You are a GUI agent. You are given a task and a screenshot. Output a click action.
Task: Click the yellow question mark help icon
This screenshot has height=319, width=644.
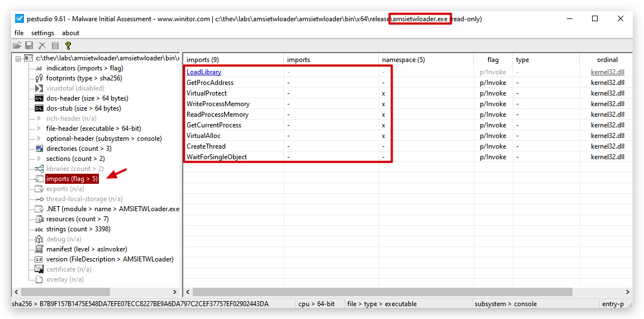[x=68, y=46]
